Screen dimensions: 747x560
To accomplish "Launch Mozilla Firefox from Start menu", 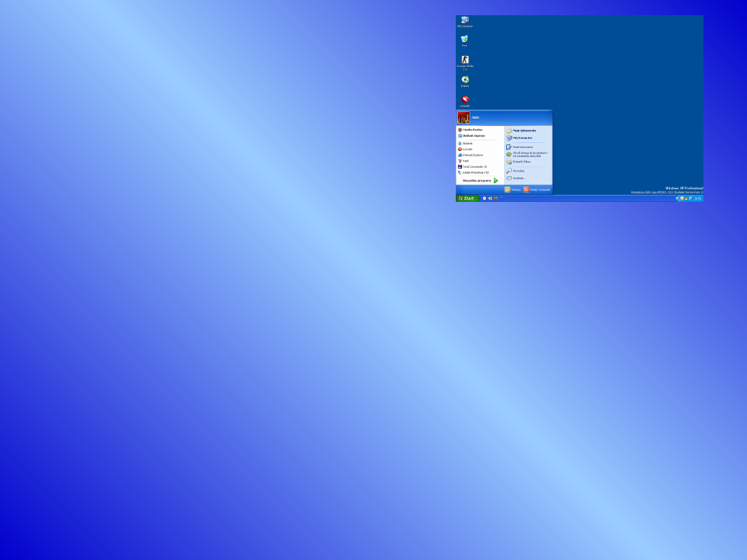I will [x=470, y=129].
